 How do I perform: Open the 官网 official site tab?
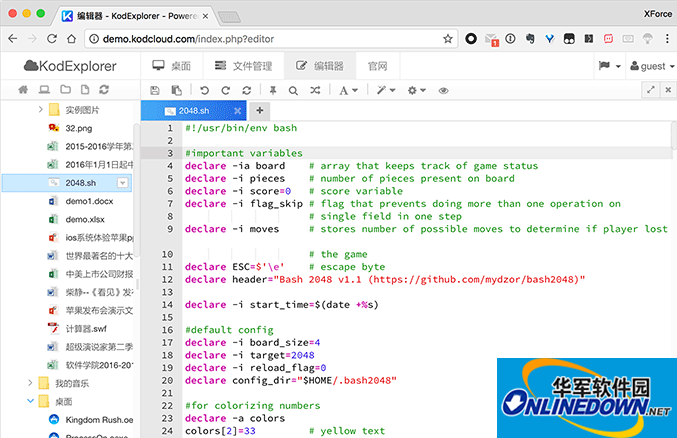click(377, 66)
